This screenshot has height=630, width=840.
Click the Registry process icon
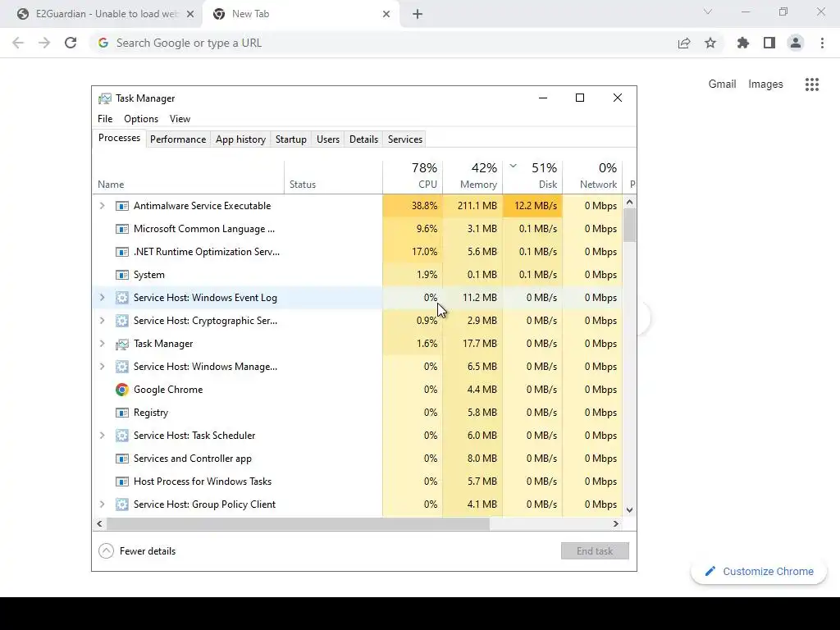122,413
